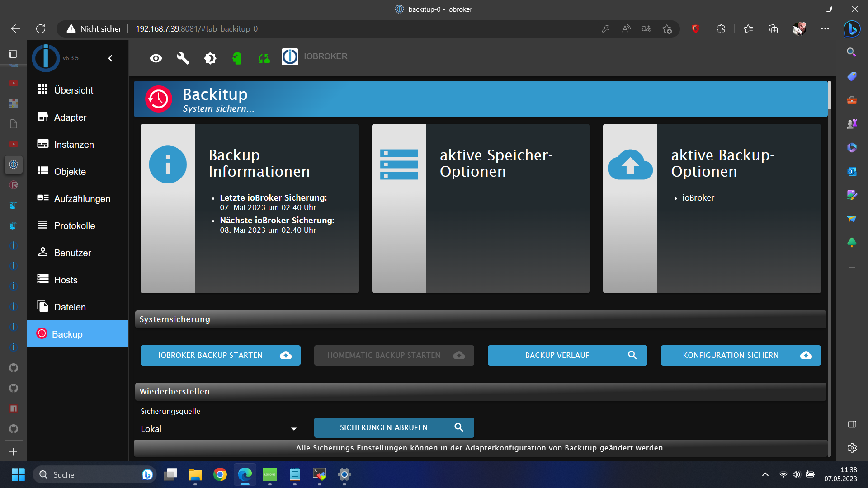This screenshot has height=488, width=868.
Task: Open File Explorer from the taskbar
Action: tap(195, 475)
